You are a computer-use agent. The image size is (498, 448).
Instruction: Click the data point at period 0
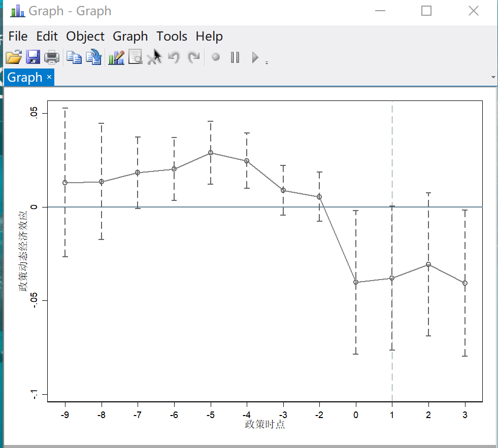pyautogui.click(x=356, y=282)
